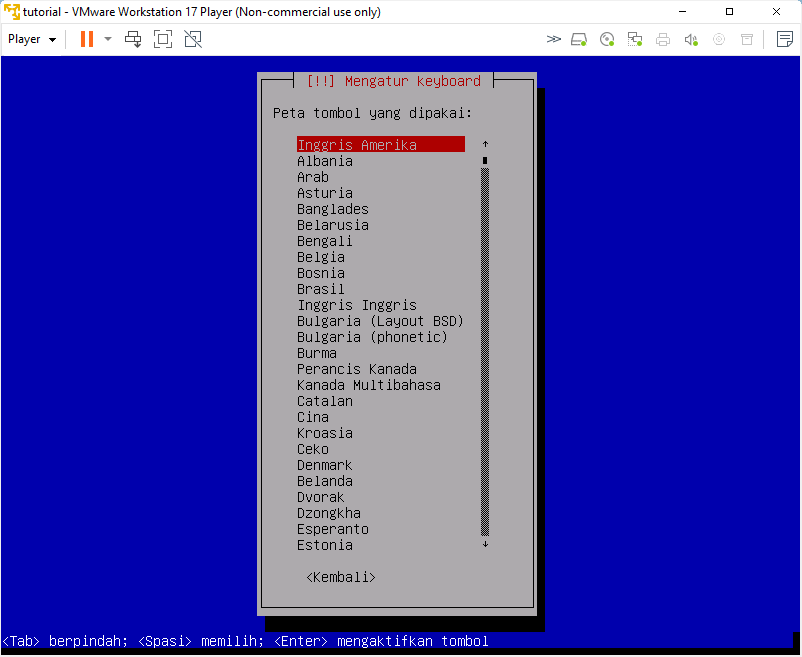Screen dimensions: 802x657
Task: Select Cina keyboard layout
Action: pos(313,417)
